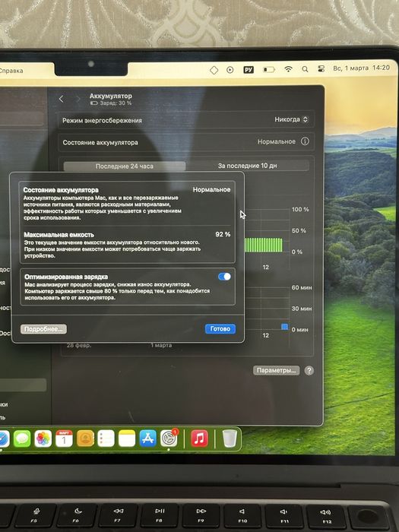Open Calendar from the Dock
Screen dimensions: 399x532
pyautogui.click(x=64, y=439)
